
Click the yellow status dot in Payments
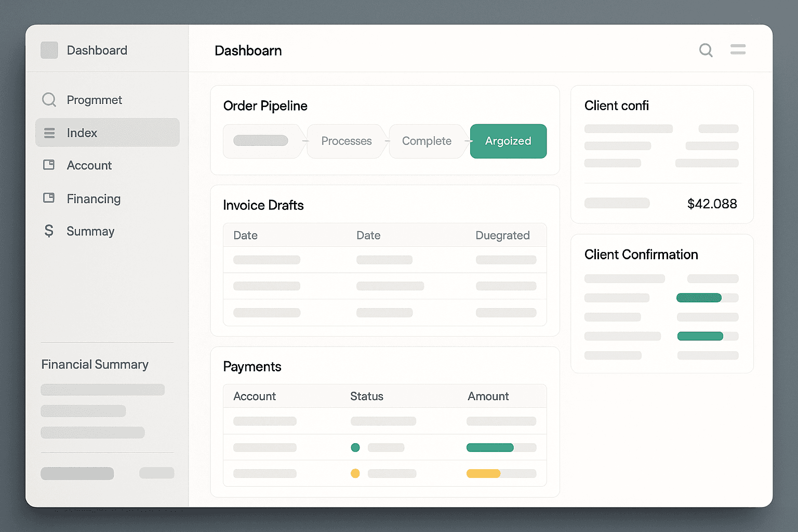(x=355, y=473)
